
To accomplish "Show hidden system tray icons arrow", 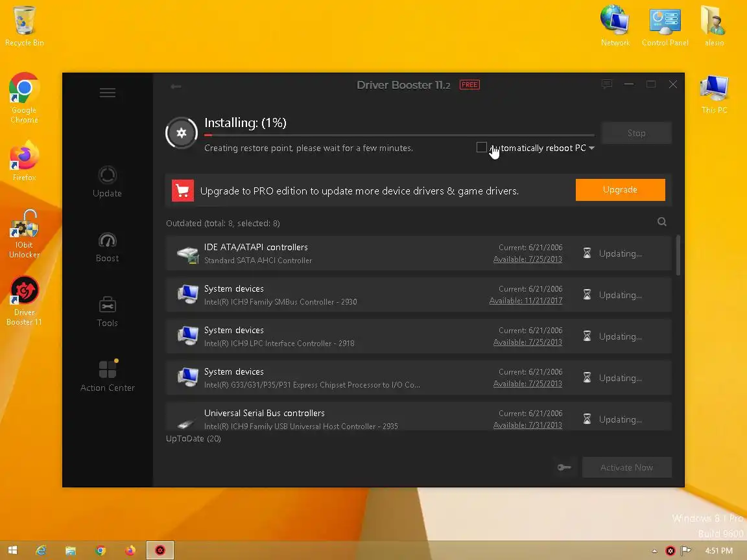I will (654, 551).
